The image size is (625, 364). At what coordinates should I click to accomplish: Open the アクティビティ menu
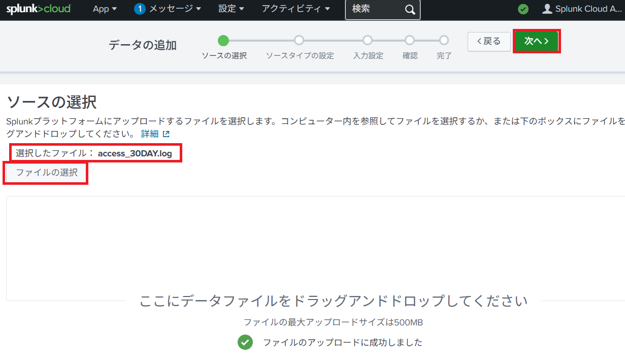[295, 9]
